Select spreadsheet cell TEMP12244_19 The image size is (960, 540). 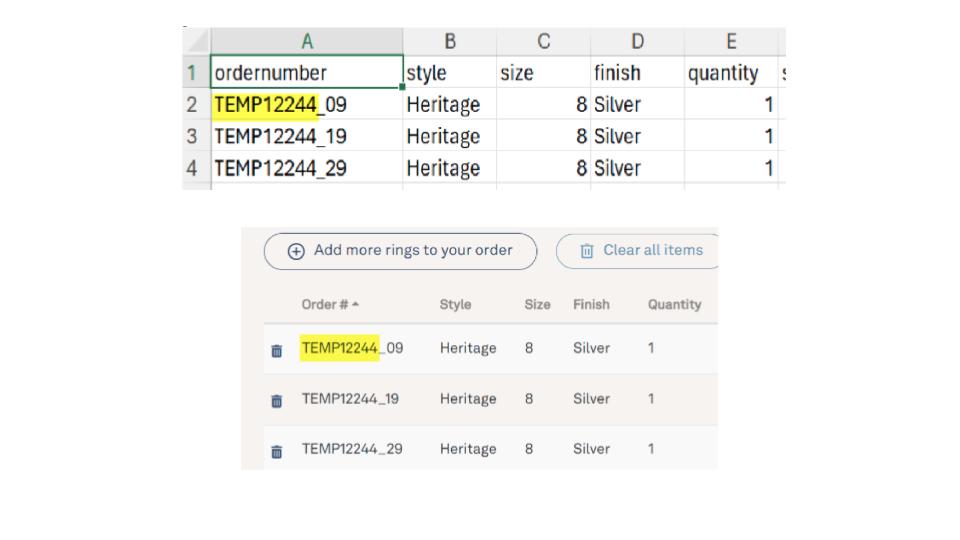tap(307, 136)
